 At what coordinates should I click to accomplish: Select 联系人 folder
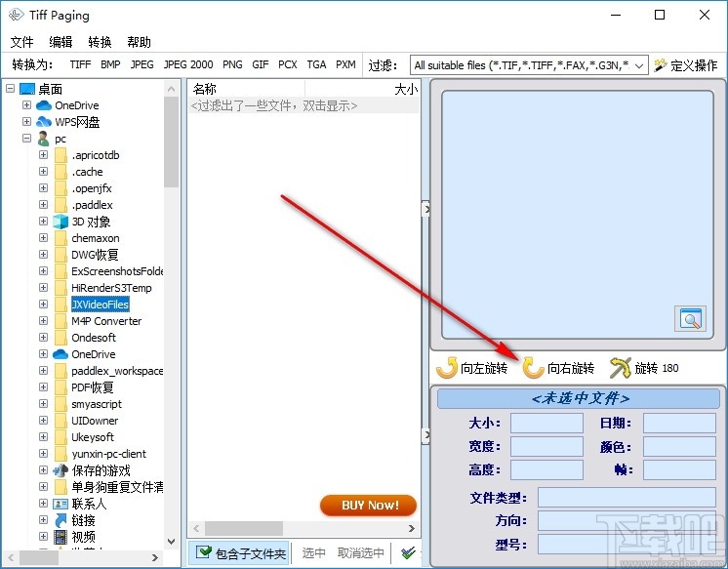pyautogui.click(x=89, y=504)
